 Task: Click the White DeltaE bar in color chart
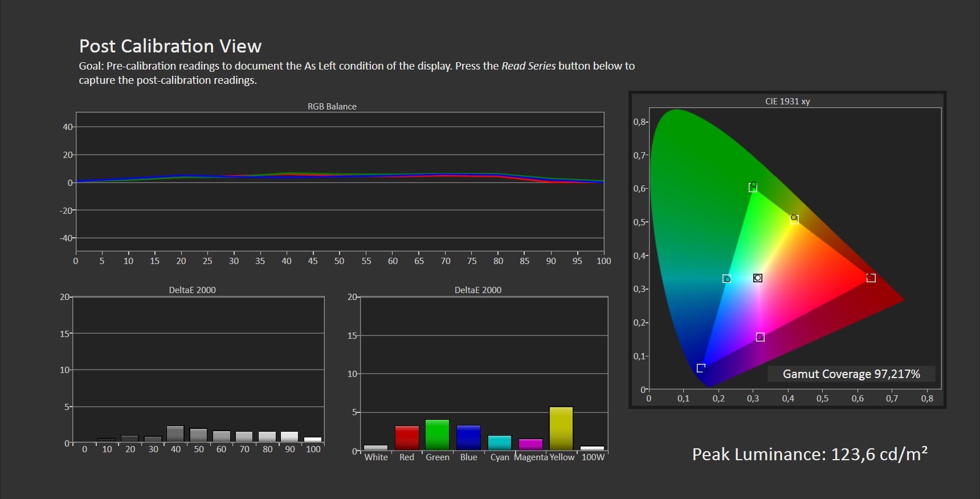(x=376, y=448)
